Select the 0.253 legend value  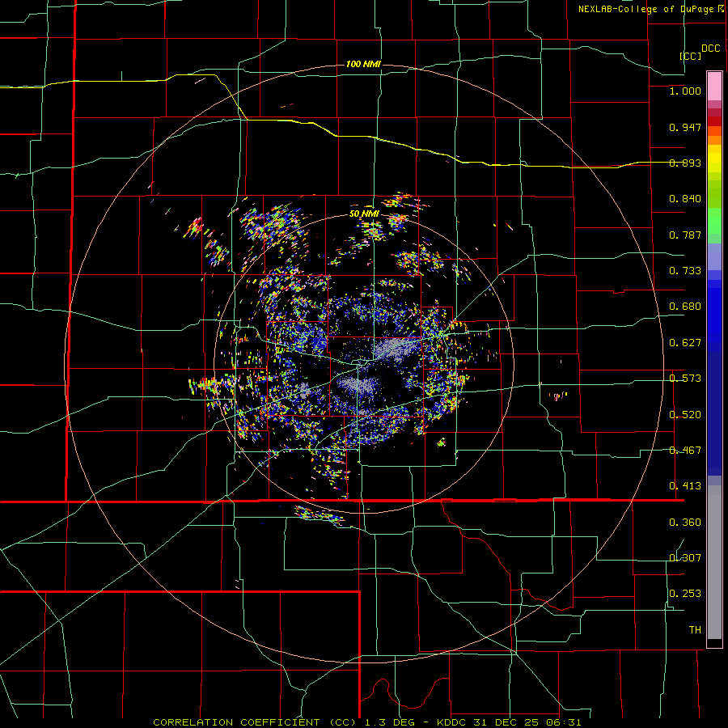point(685,594)
